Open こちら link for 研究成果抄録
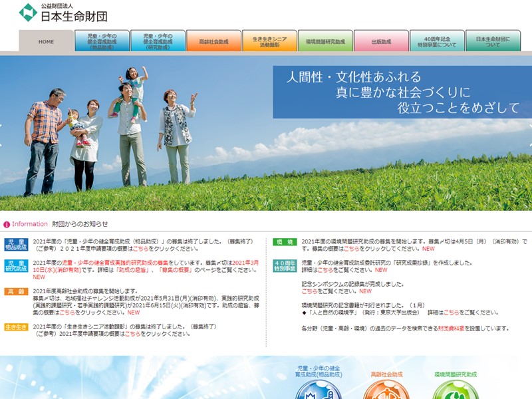Screen dimensions: 532x399 [325, 270]
